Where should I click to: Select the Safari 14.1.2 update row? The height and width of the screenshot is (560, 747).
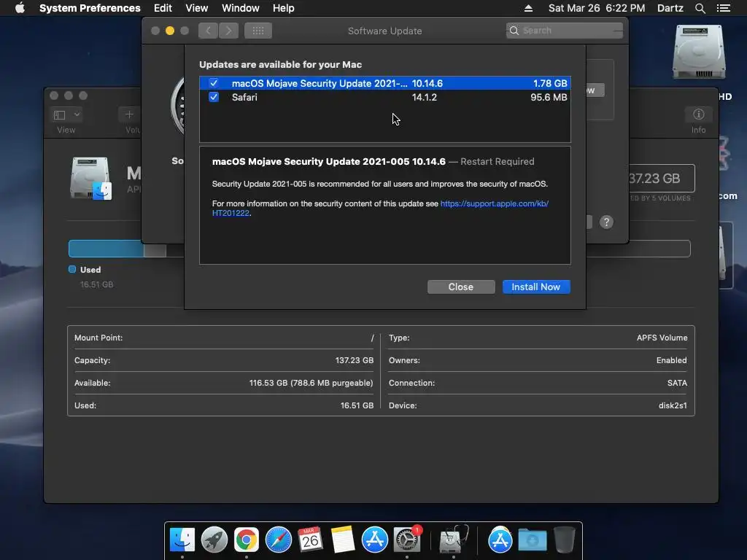[385, 97]
